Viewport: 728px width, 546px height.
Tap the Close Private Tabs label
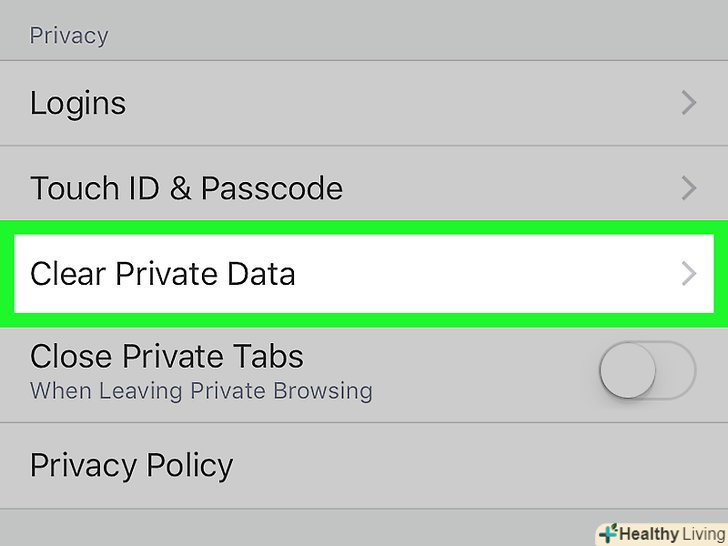(167, 356)
